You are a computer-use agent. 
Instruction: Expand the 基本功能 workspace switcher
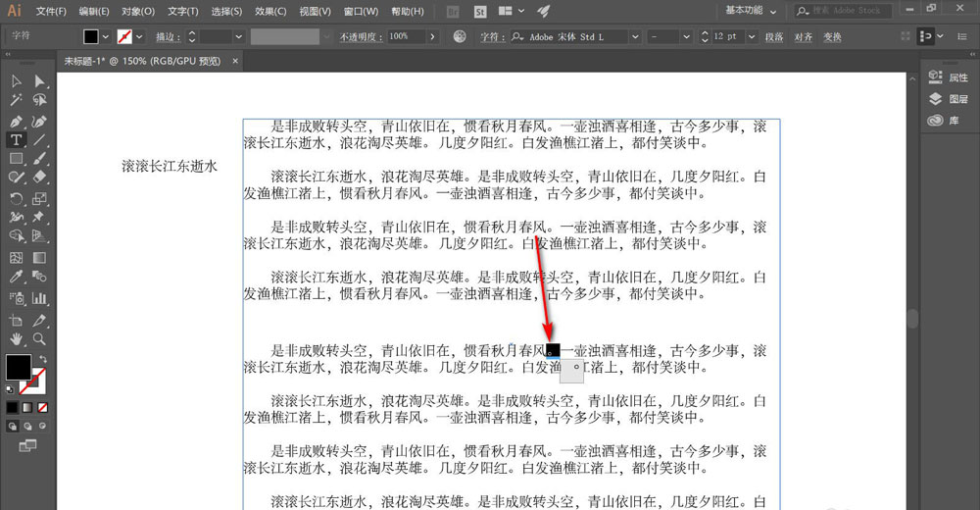click(776, 11)
